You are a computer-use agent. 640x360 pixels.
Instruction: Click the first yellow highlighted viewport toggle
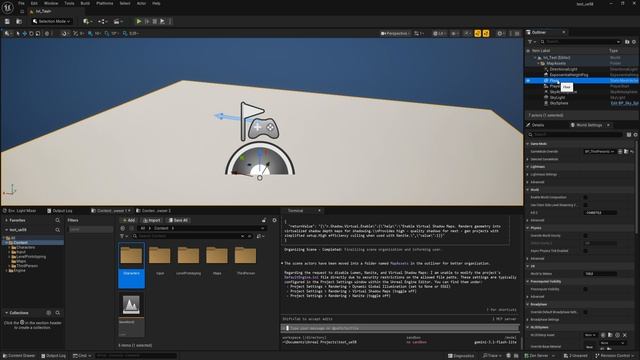click(x=478, y=33)
